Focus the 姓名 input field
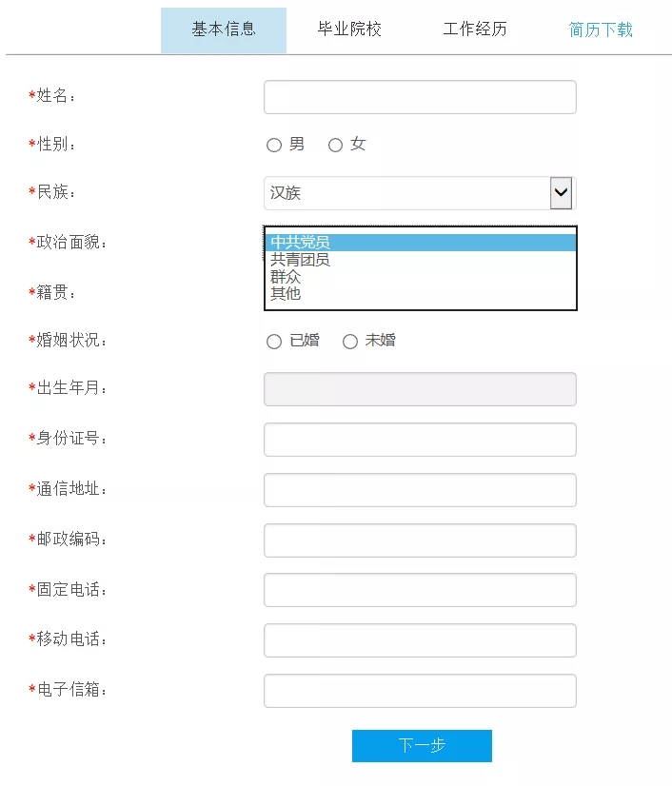 tap(420, 97)
